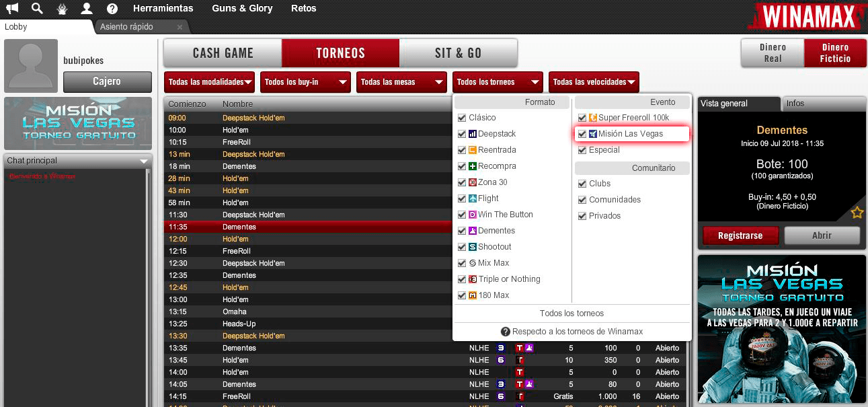
Task: Click the bubipokes avatar picture
Action: point(31,66)
